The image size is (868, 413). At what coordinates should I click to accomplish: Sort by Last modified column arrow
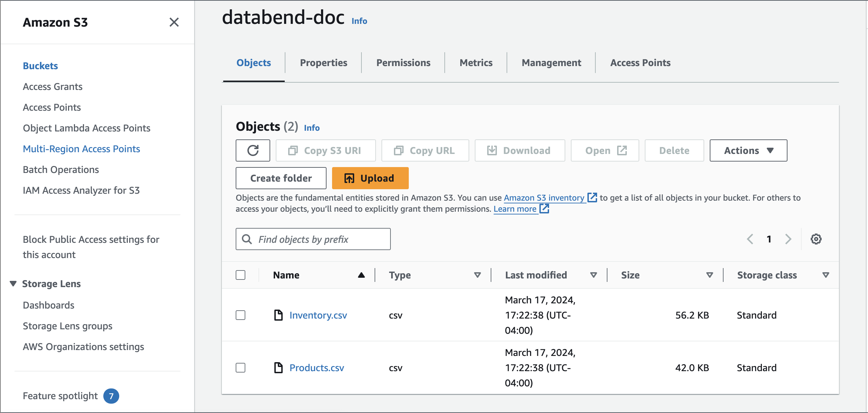(x=594, y=275)
